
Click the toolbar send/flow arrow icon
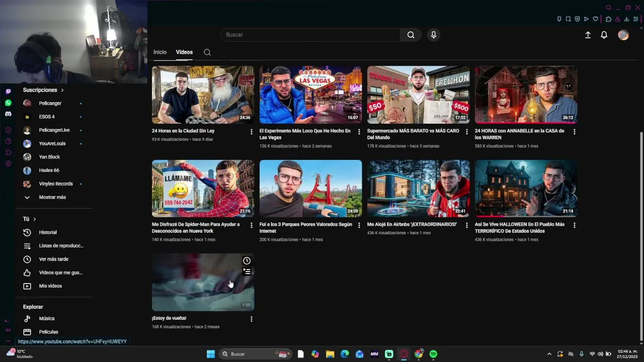tap(586, 19)
